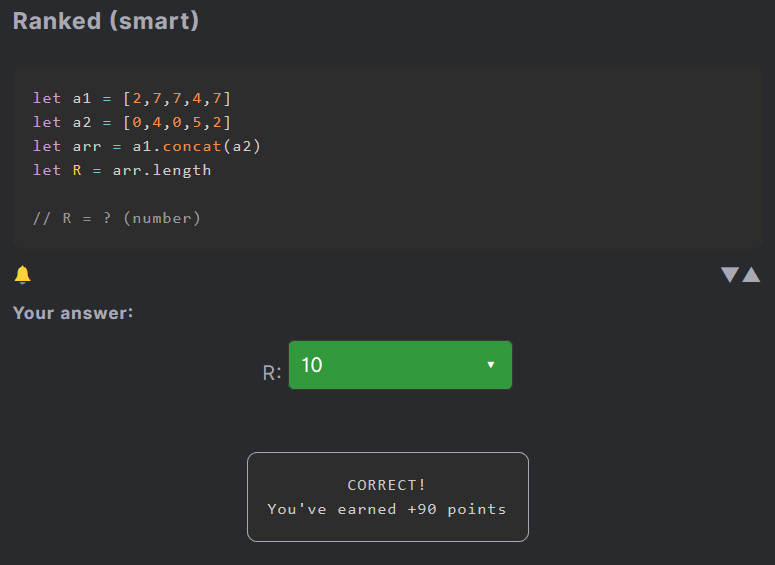Click the '(a2)' argument in the concat call

pos(242,146)
